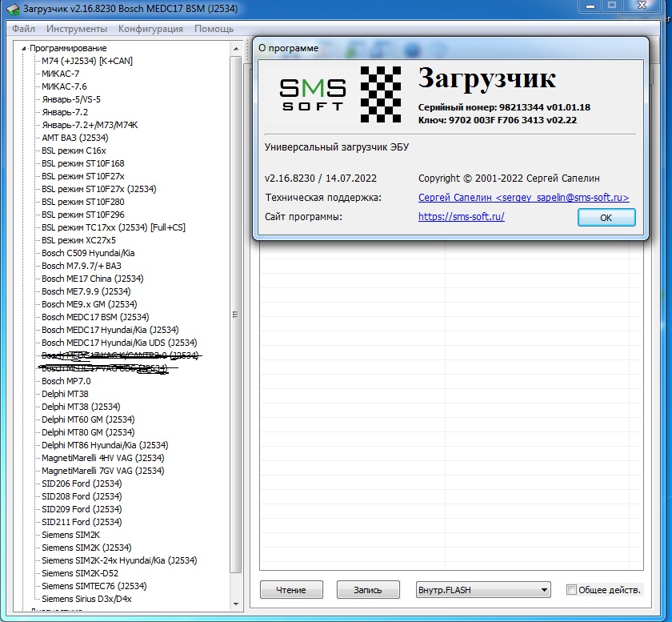Click the Чтение button
This screenshot has width=672, height=622.
(291, 590)
